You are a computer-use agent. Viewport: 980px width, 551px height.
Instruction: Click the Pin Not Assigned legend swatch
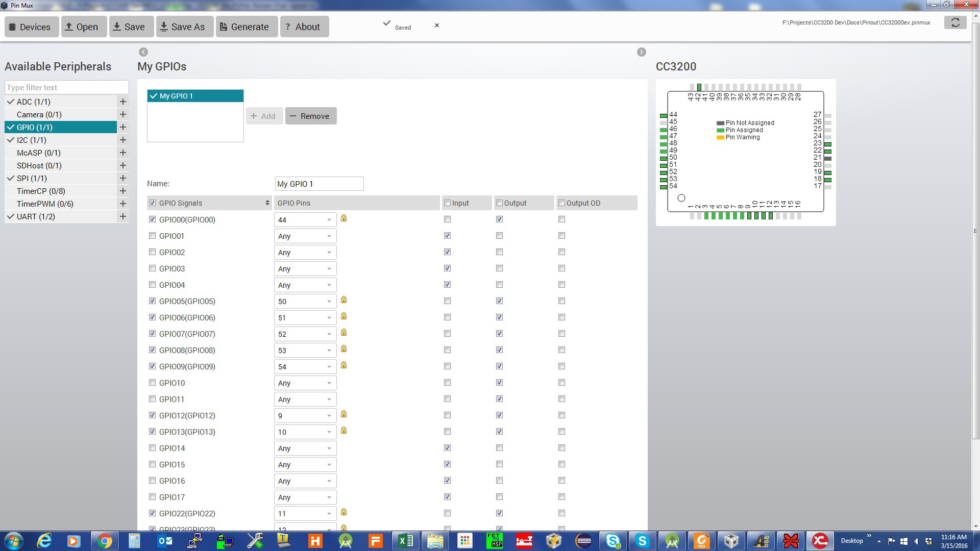pos(720,123)
